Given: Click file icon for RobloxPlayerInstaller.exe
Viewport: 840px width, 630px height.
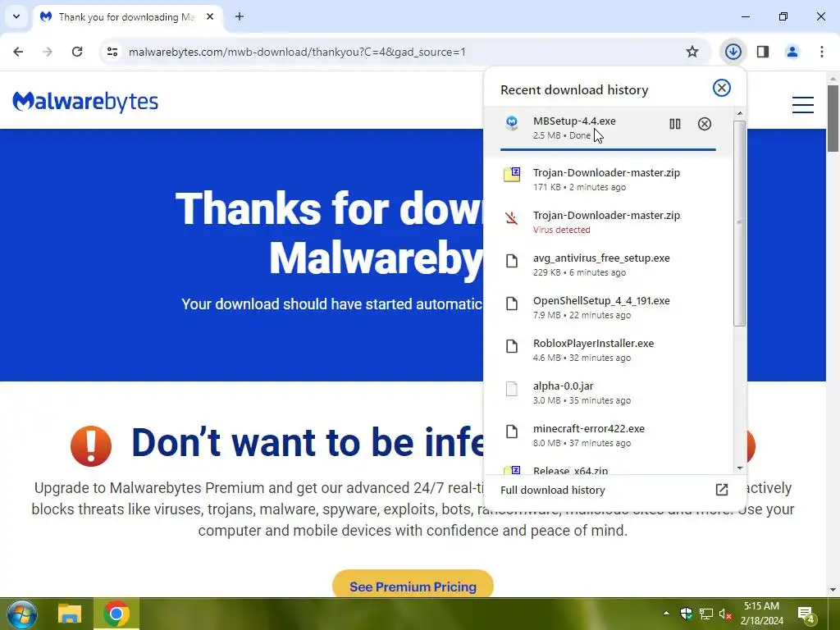Looking at the screenshot, I should [512, 346].
